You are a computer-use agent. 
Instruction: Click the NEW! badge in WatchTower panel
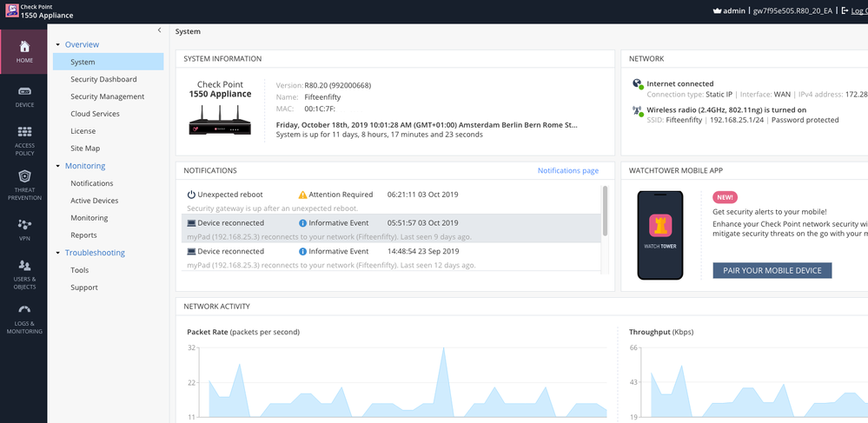click(x=726, y=198)
